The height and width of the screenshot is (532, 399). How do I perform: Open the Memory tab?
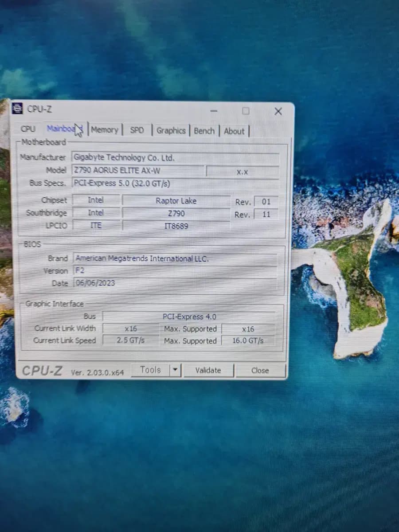click(x=105, y=130)
